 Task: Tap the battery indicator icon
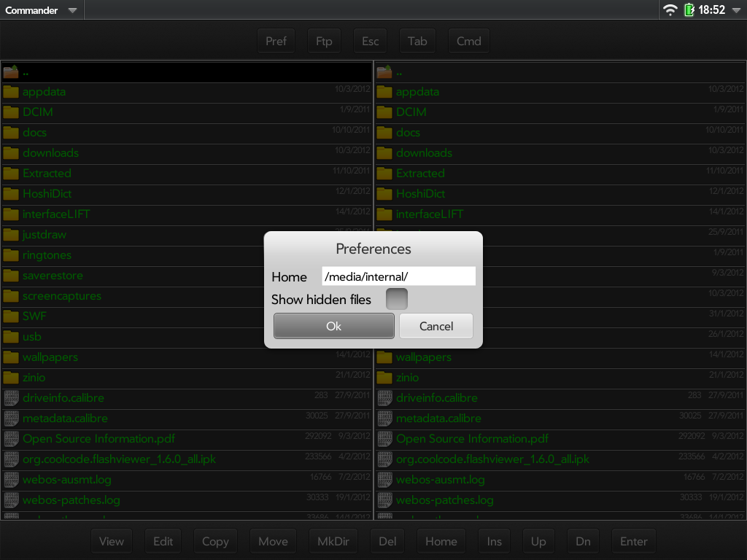point(689,10)
